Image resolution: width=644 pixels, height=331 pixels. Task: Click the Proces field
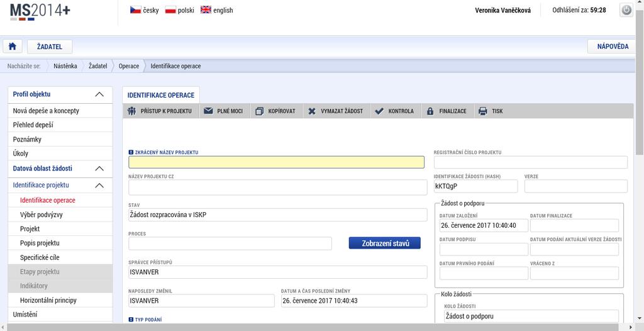click(230, 244)
